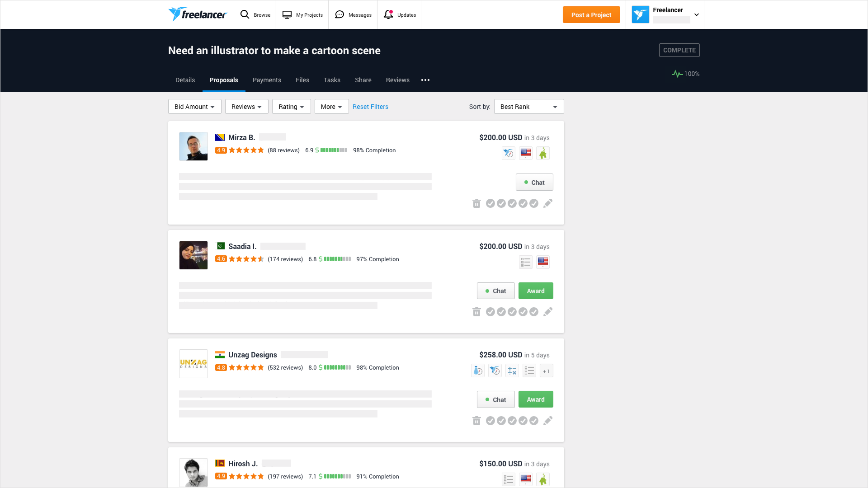This screenshot has height=488, width=868.
Task: Toggle middle checkmark circle on Unzag Designs bid
Action: (512, 421)
